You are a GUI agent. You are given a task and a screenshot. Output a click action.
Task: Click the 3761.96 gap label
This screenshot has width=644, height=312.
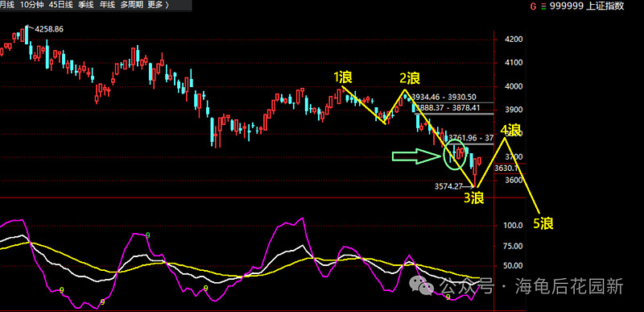pyautogui.click(x=471, y=137)
